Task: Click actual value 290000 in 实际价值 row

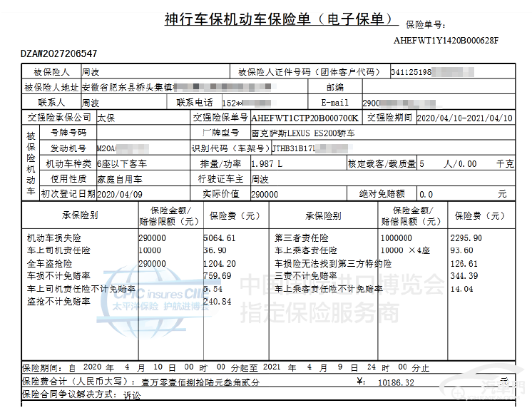Action: click(265, 195)
